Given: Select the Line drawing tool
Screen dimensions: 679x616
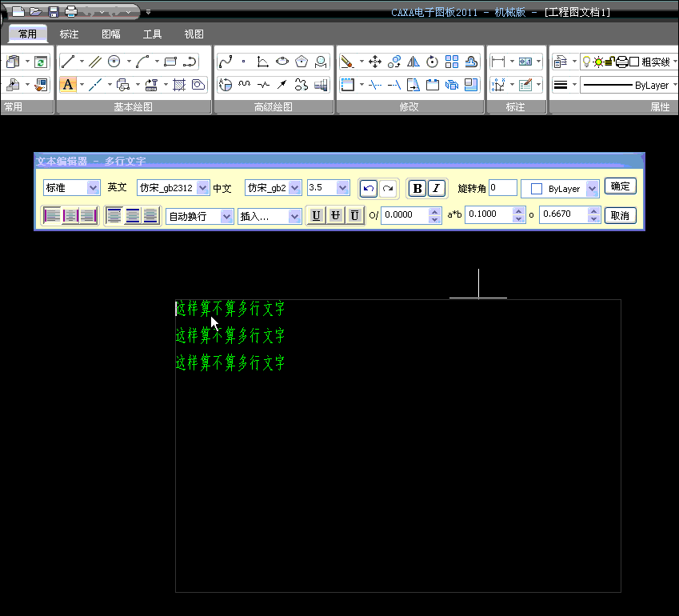Looking at the screenshot, I should point(68,62).
